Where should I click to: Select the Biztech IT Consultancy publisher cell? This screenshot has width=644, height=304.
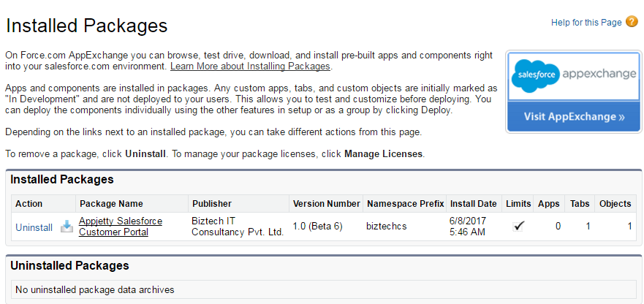pyautogui.click(x=237, y=227)
